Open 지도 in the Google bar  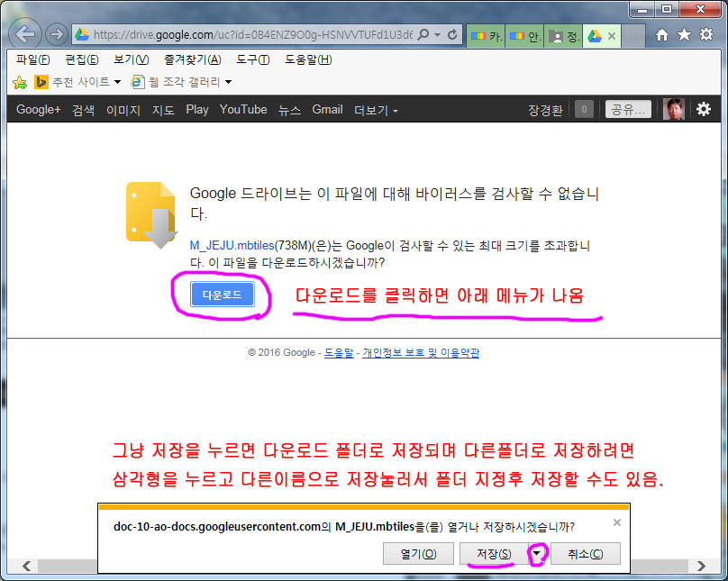(x=163, y=110)
